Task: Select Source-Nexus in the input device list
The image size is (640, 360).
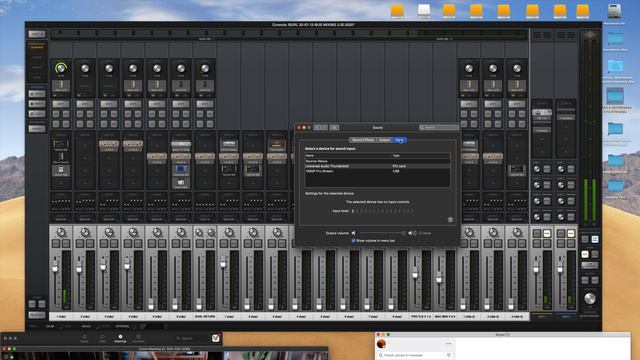Action: click(378, 161)
